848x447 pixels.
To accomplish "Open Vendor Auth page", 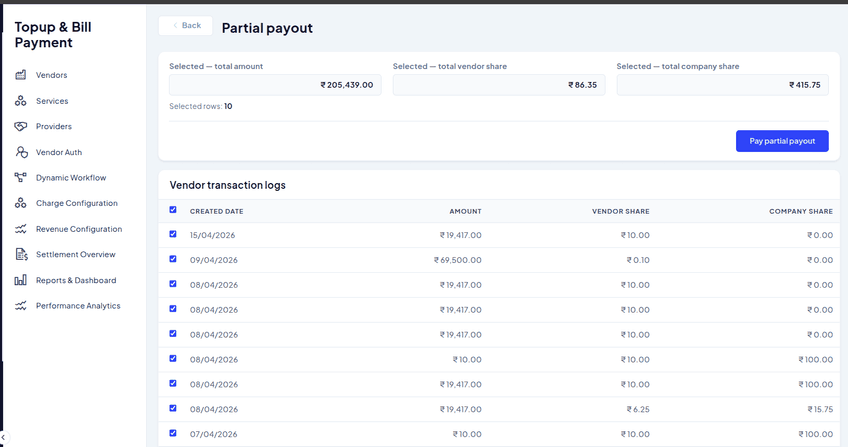I will click(x=59, y=152).
